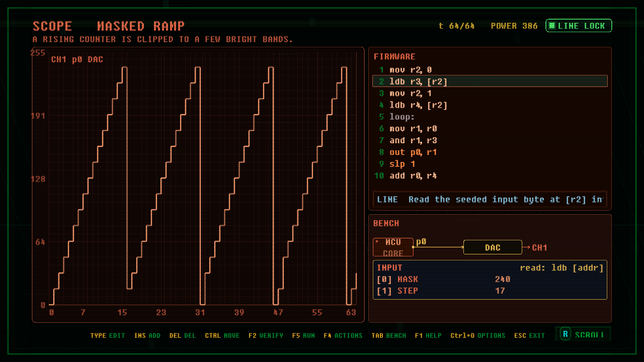
Task: Select highlighted line 2 ldb r3, [r2]
Action: point(490,81)
